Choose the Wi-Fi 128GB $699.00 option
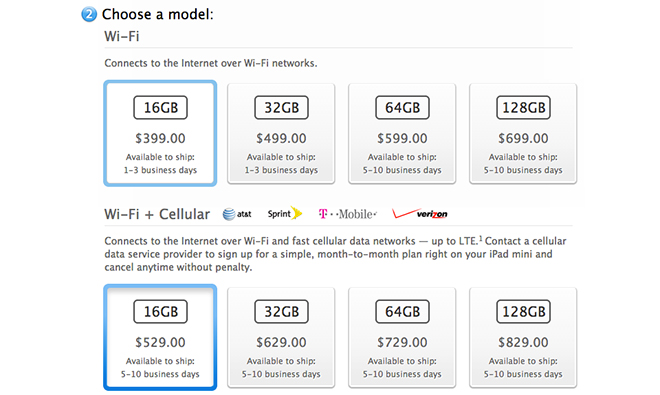Viewport: 660px width, 395px height. point(523,133)
